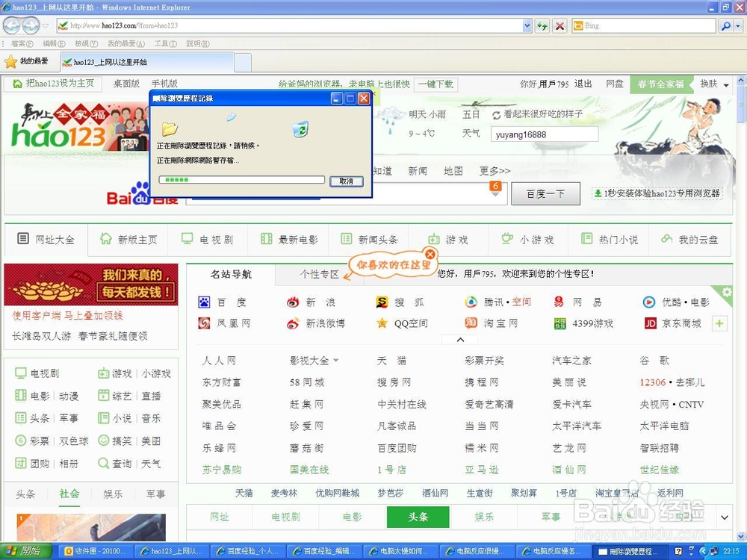The height and width of the screenshot is (560, 747).
Task: Click the Sina eye icon next to 新浪
Action: [x=293, y=302]
